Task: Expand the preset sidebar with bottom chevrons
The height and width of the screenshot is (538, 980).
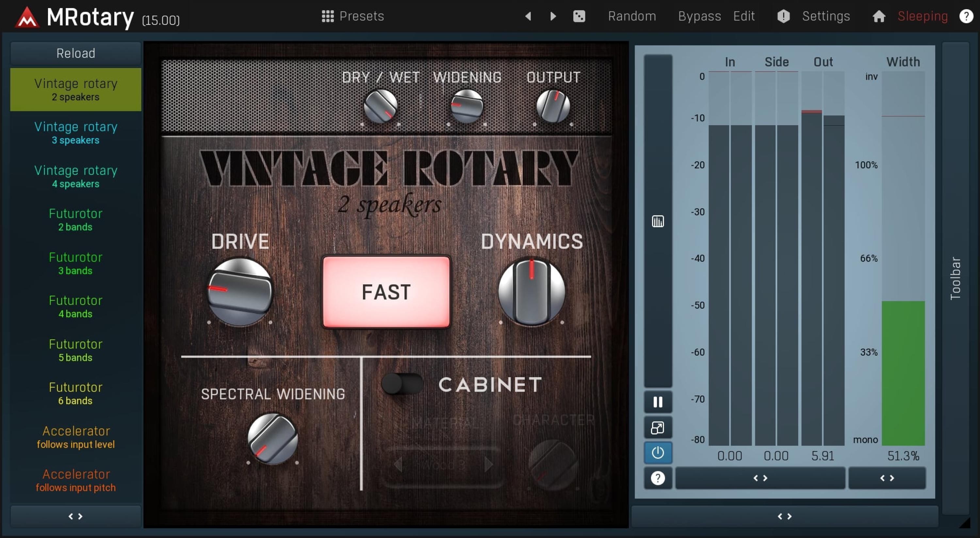Action: (75, 516)
